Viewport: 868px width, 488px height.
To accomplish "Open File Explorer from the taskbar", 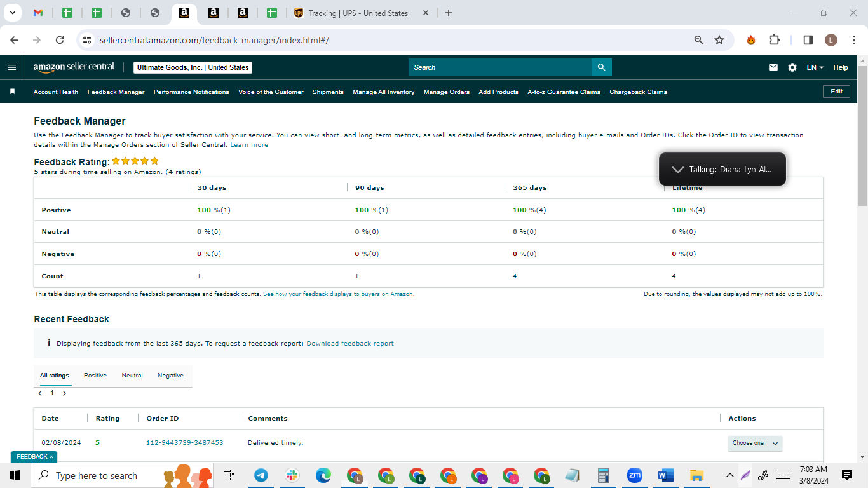I will tap(696, 475).
